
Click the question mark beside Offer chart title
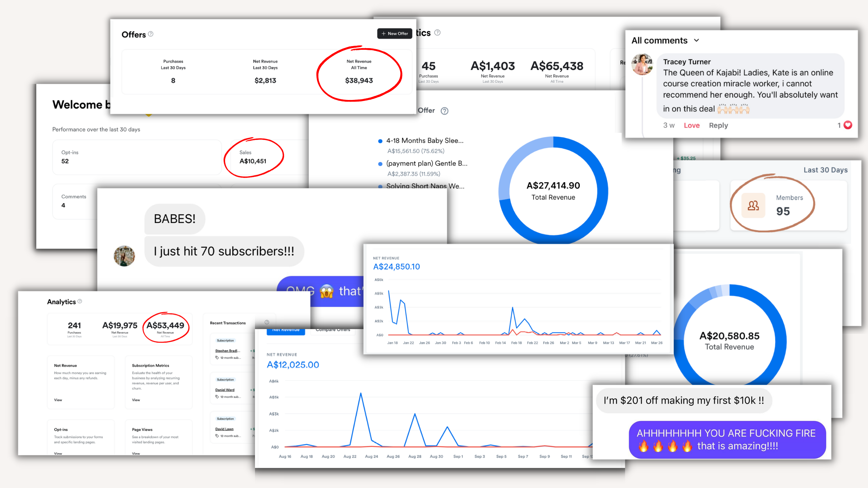[445, 111]
